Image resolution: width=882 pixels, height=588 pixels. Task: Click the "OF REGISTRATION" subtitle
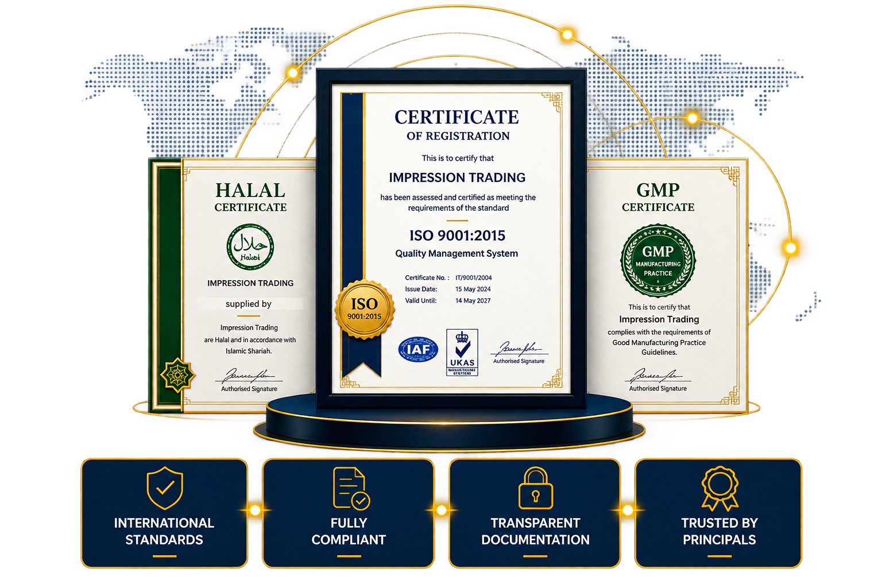tap(458, 136)
